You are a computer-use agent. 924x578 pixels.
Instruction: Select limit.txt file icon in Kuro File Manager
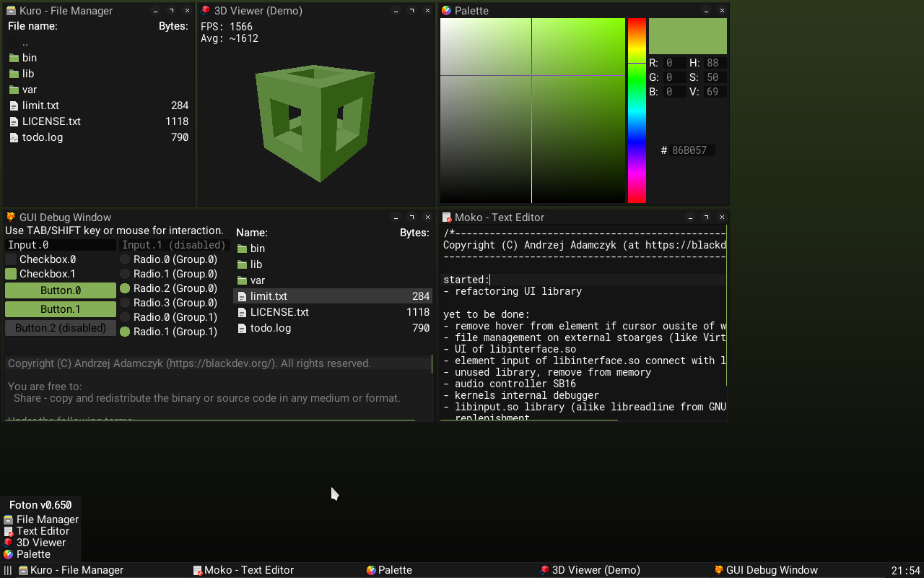point(14,105)
